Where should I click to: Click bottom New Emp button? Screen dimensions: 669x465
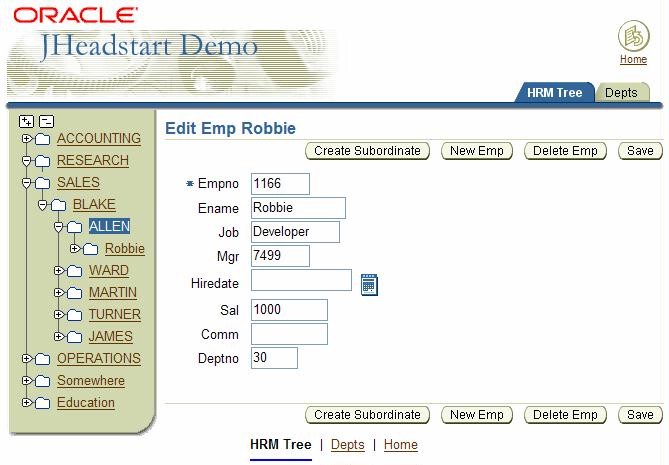click(x=477, y=415)
